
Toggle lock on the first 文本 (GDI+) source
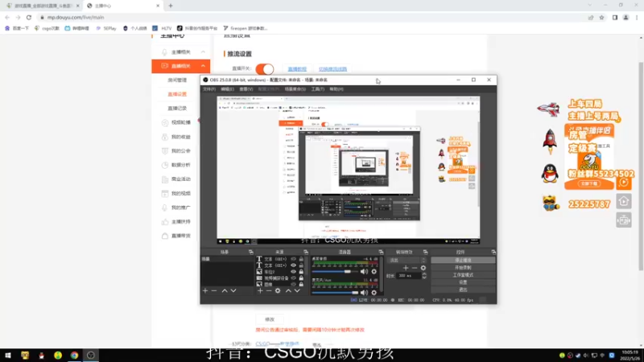pyautogui.click(x=301, y=259)
